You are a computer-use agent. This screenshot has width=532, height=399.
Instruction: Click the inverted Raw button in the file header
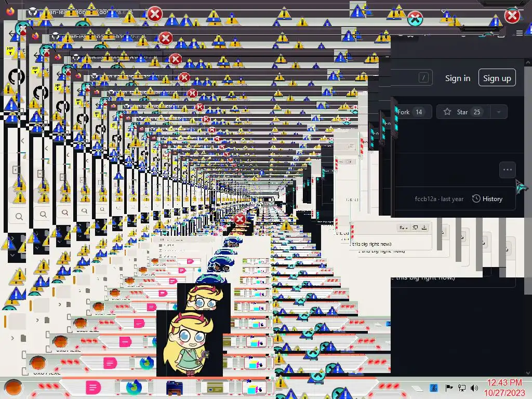click(x=403, y=228)
